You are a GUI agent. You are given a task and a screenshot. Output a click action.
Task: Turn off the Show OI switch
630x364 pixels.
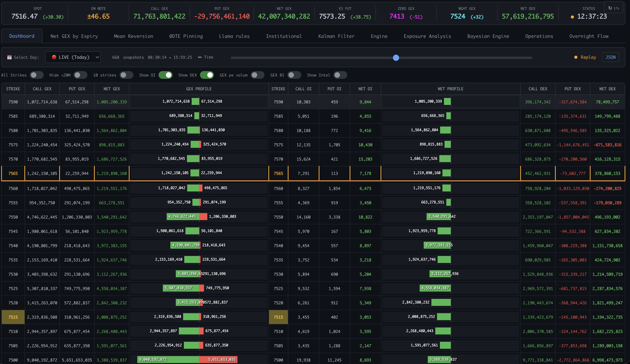click(x=166, y=75)
